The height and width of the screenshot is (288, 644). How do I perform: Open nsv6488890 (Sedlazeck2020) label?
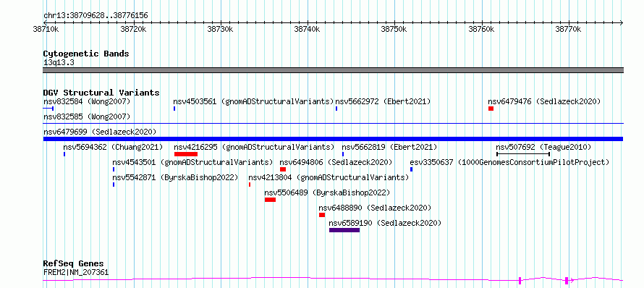375,208
